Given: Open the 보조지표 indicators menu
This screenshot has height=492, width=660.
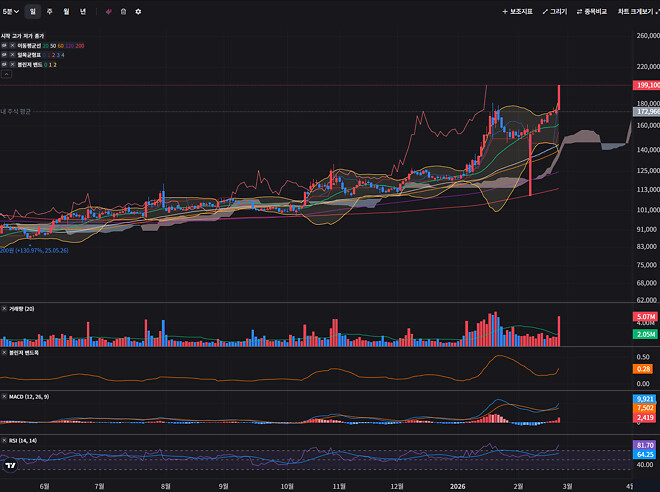Looking at the screenshot, I should tap(517, 12).
